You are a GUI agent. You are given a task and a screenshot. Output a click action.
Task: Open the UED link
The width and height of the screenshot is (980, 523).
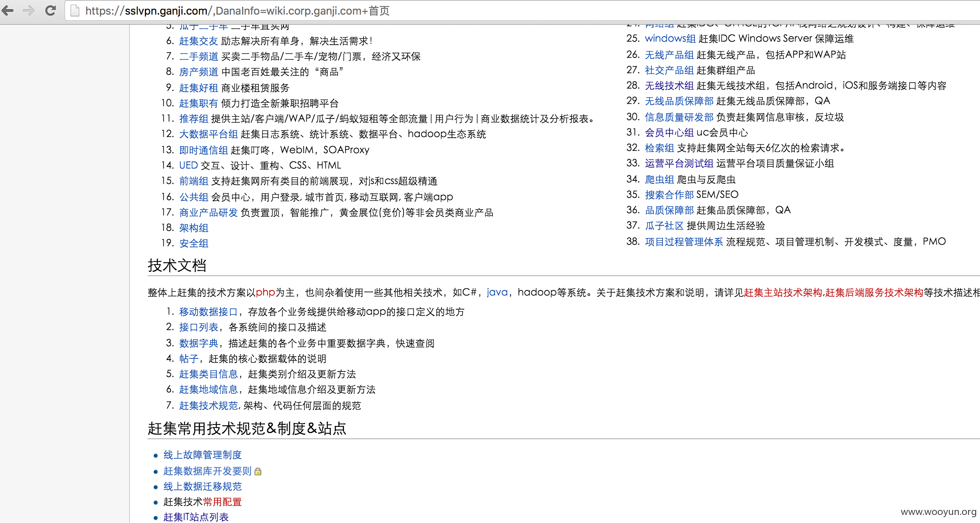[188, 165]
